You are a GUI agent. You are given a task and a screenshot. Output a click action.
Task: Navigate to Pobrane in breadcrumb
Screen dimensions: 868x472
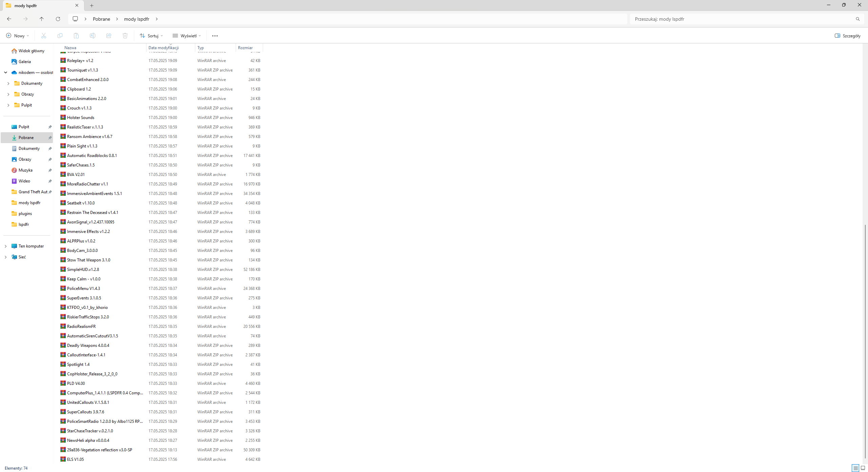click(101, 19)
